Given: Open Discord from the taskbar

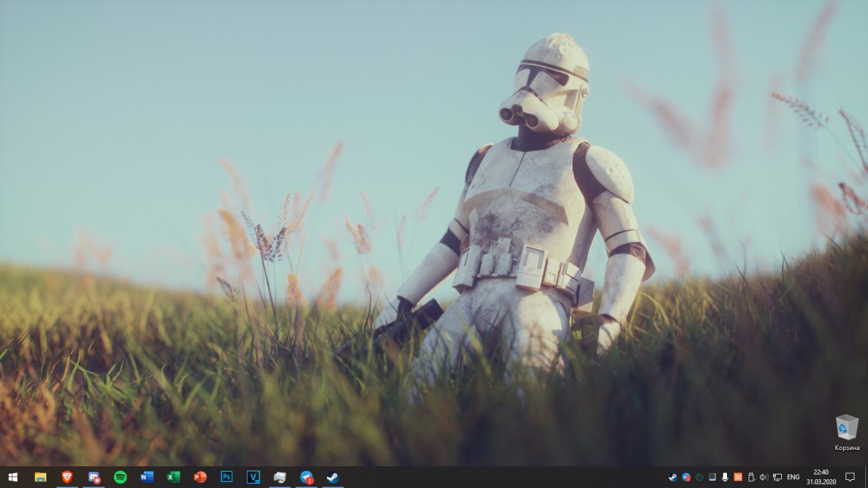Looking at the screenshot, I should tap(94, 477).
